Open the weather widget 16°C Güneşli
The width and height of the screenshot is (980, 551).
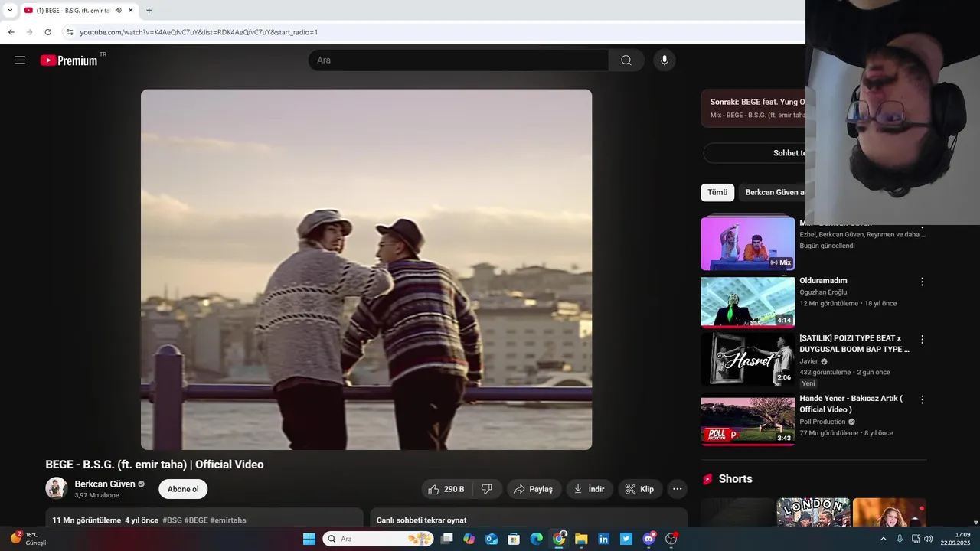pos(29,539)
